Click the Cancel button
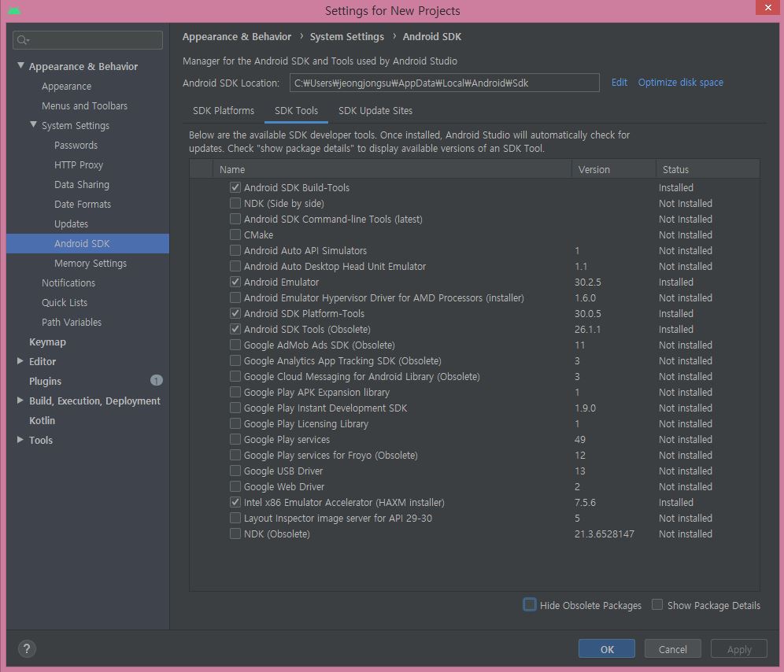Screen dimensions: 784x672 click(672, 649)
